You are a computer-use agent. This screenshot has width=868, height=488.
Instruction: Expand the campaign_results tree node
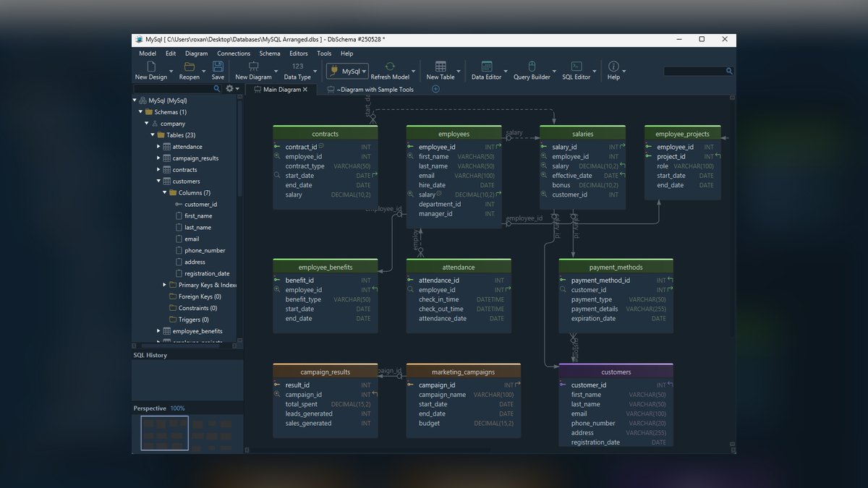point(158,158)
